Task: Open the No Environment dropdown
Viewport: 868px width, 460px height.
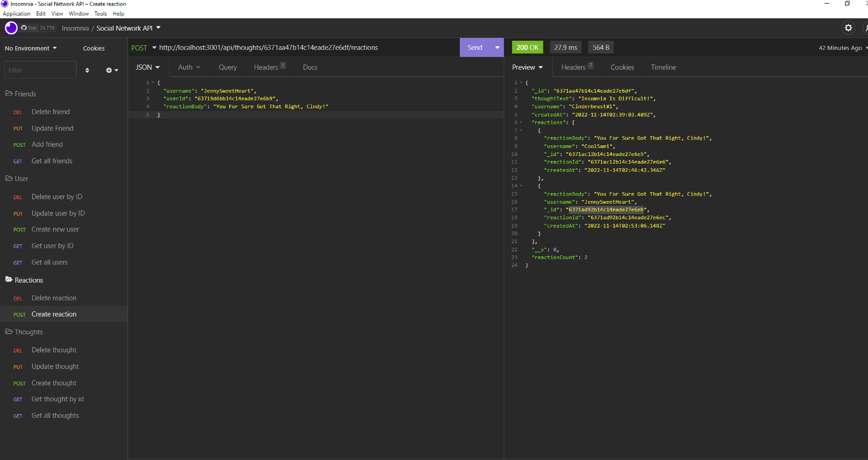Action: [x=30, y=48]
